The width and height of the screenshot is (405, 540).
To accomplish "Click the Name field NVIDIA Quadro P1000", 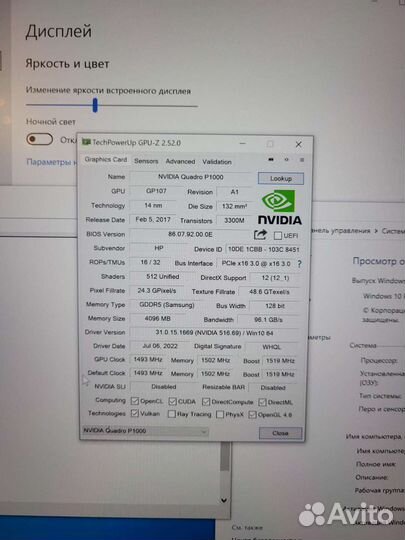I will click(x=191, y=177).
